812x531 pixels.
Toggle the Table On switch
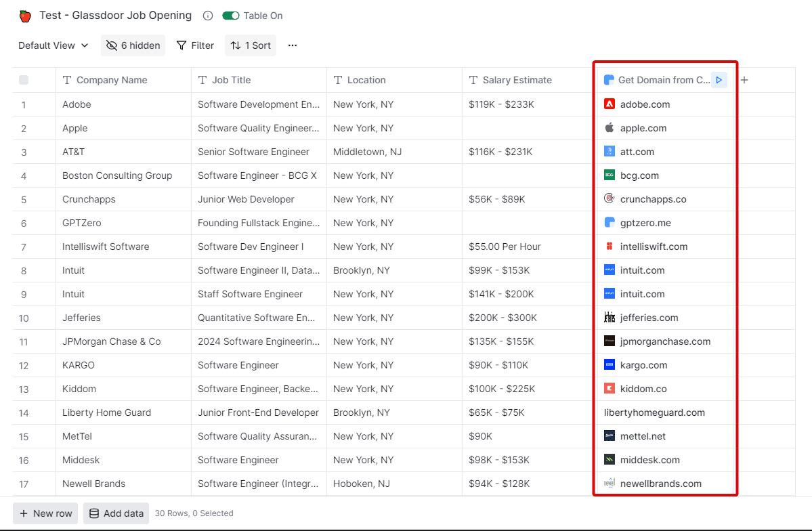[231, 16]
